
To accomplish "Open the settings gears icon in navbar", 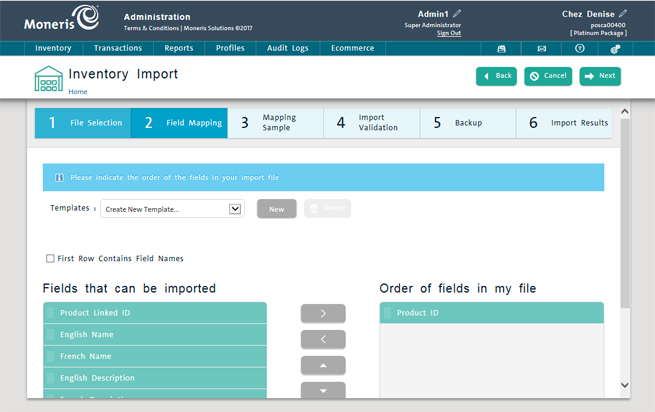I will (x=615, y=48).
